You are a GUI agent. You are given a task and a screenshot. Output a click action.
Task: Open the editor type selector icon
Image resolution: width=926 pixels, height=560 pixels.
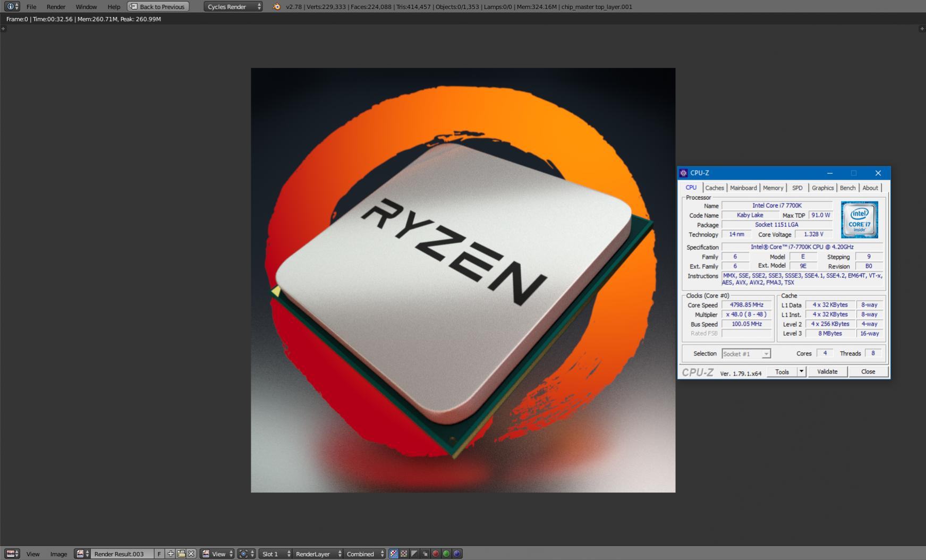[13, 554]
